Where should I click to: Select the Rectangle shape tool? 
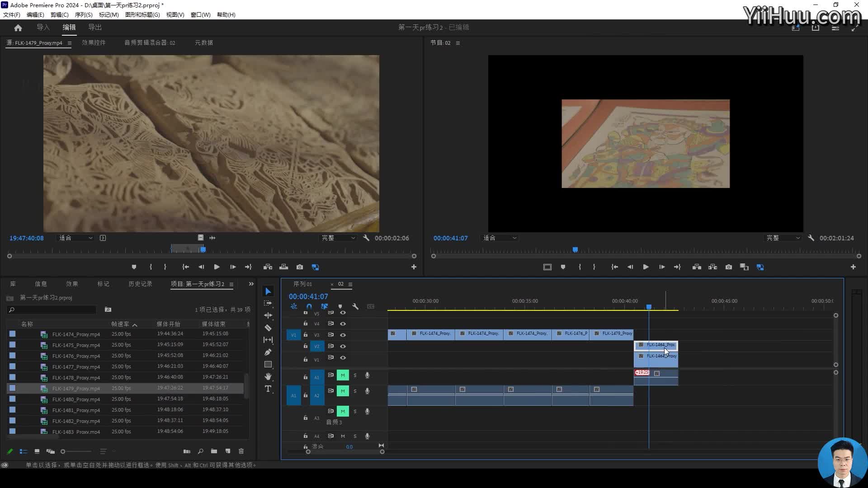coord(268,364)
